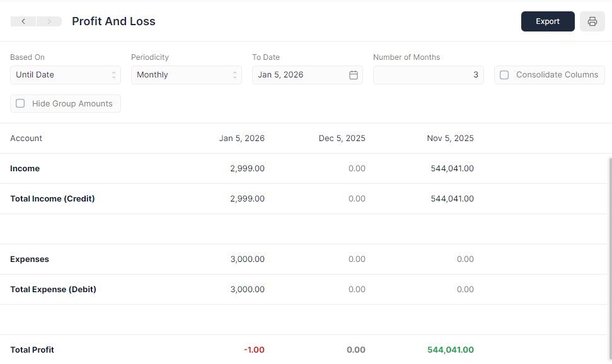Enable the Hide Group Amounts checkbox
This screenshot has width=612, height=364.
(20, 103)
